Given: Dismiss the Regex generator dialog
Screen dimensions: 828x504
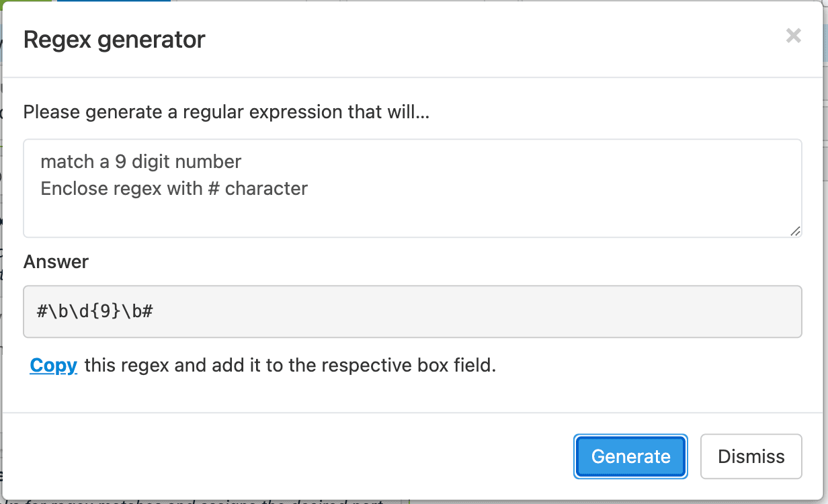Looking at the screenshot, I should [x=751, y=456].
